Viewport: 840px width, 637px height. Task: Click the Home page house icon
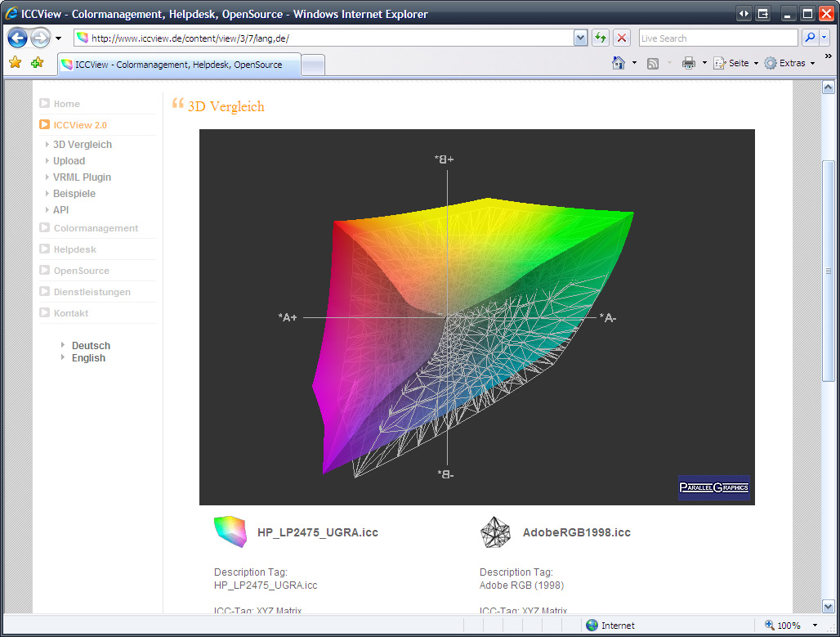[619, 63]
